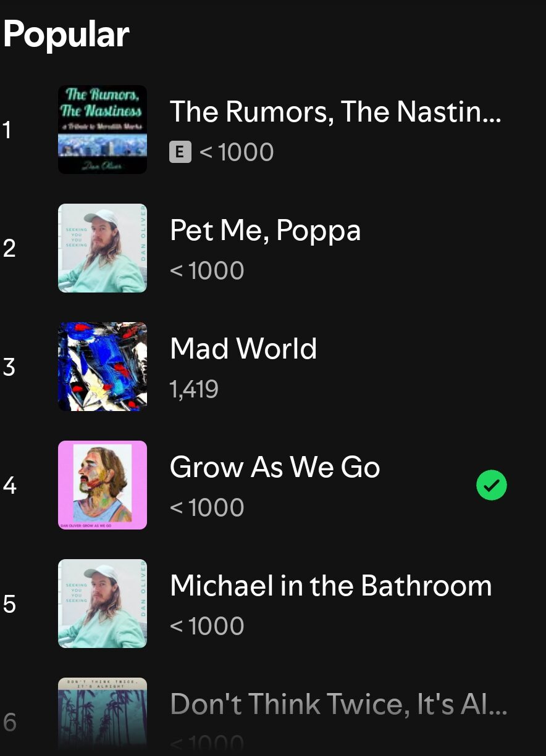Click the Grow As We Go song title

[x=275, y=467]
